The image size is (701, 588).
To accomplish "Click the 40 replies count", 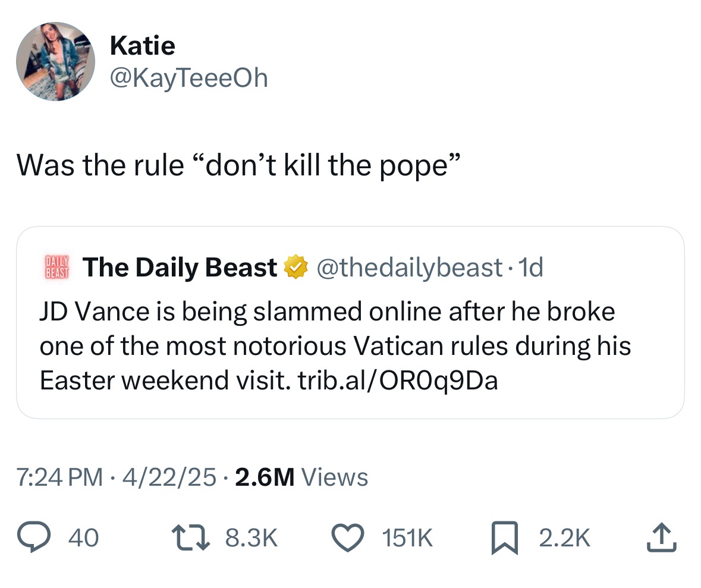I will [83, 538].
